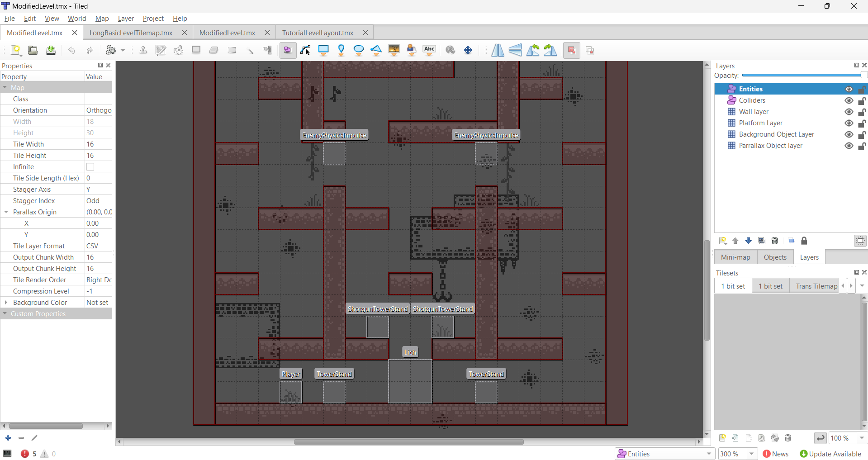Expand the Background Color property

pyautogui.click(x=6, y=303)
